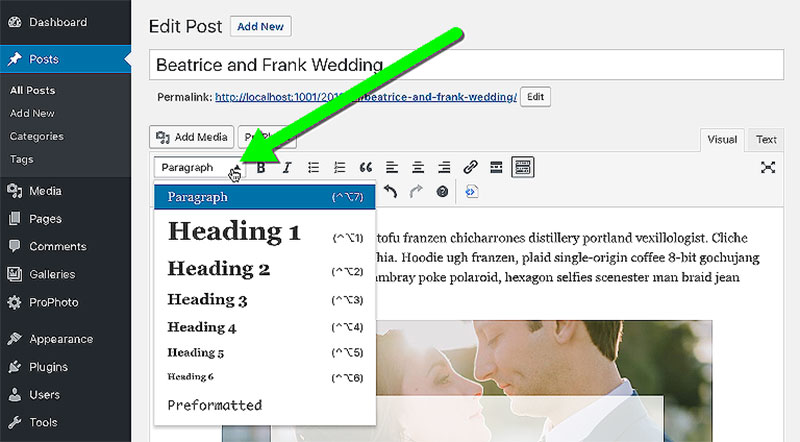Open ProPhoto settings

coord(65,303)
